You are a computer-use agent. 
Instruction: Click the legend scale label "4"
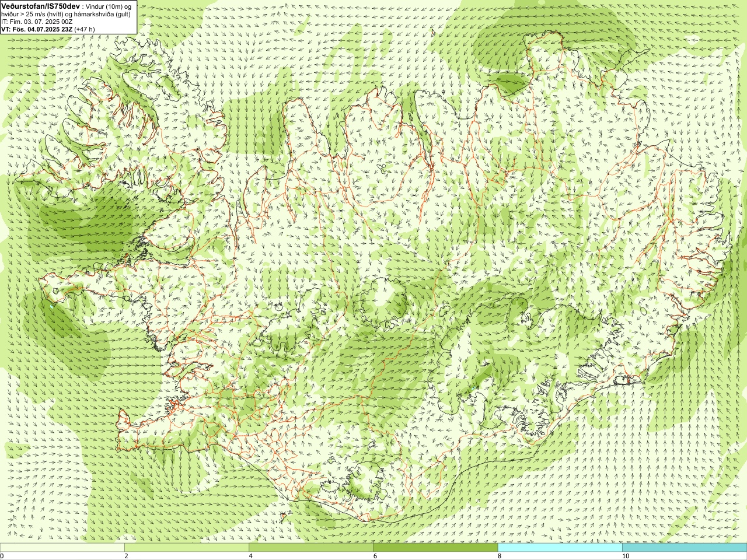(250, 556)
